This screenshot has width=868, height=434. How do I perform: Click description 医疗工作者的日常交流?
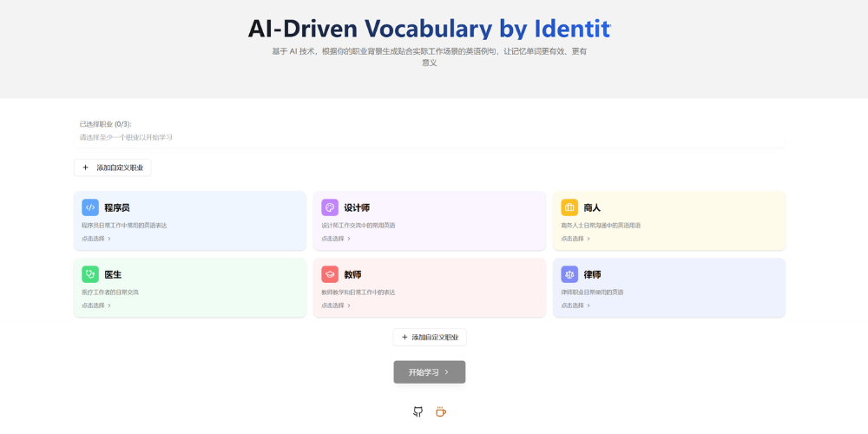pos(110,292)
